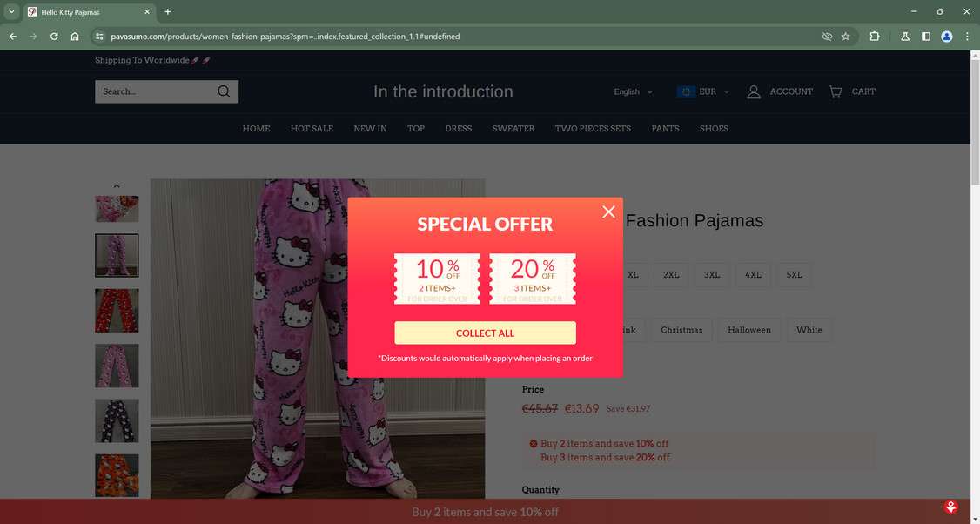
Task: Click the 'In the introduction' site title
Action: (443, 91)
